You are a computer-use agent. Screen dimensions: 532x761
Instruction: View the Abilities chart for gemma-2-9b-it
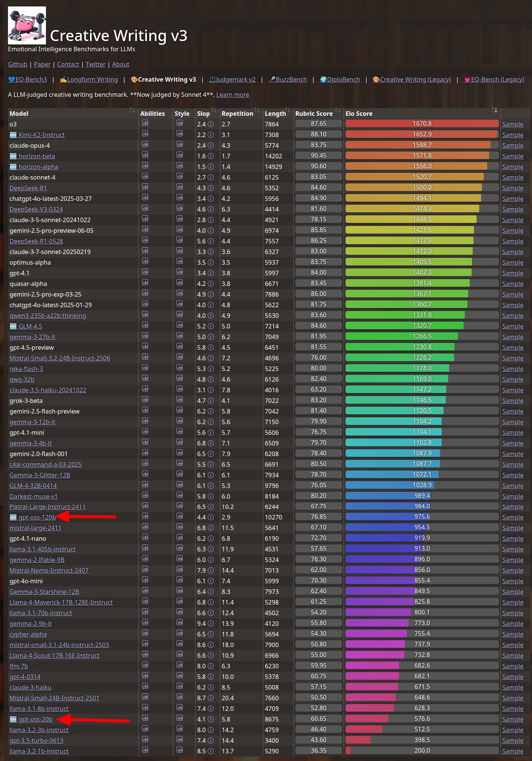[x=145, y=622]
